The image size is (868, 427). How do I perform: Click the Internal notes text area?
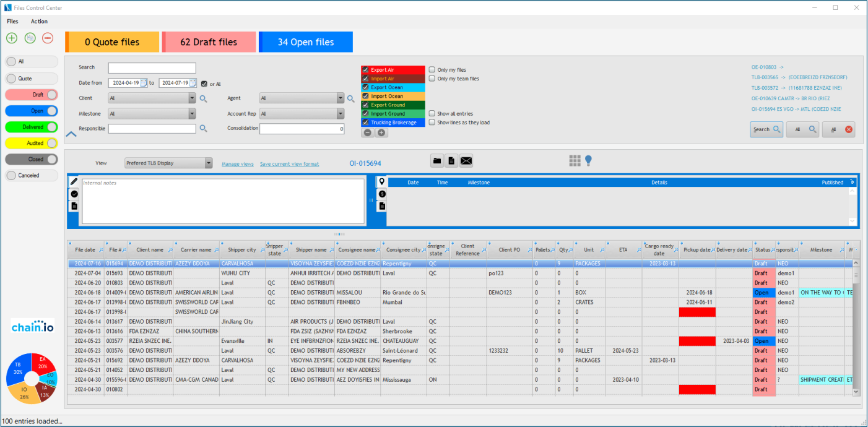[x=223, y=201]
